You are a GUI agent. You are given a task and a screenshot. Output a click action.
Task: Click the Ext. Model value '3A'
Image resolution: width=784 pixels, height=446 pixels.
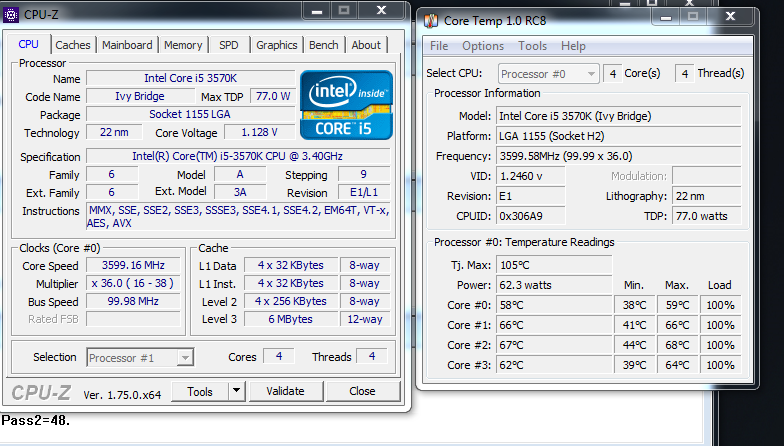[240, 192]
